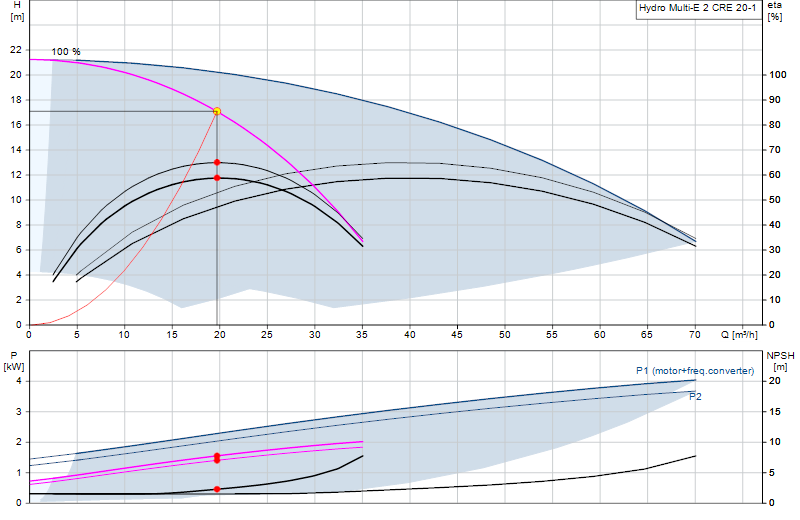Screen dimensions: 800x520
Task: Click the 45 tick on the Q axis
Action: (x=457, y=335)
